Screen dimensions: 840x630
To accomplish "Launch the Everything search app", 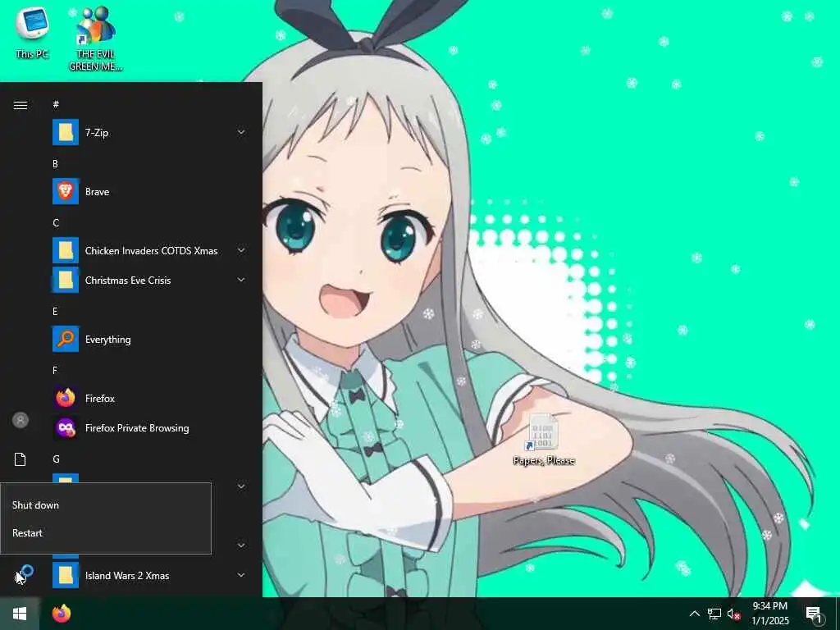I will point(150,340).
